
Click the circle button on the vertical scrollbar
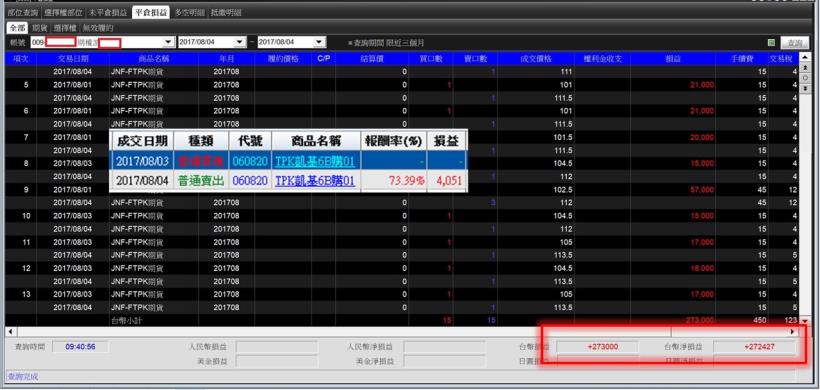pyautogui.click(x=804, y=77)
